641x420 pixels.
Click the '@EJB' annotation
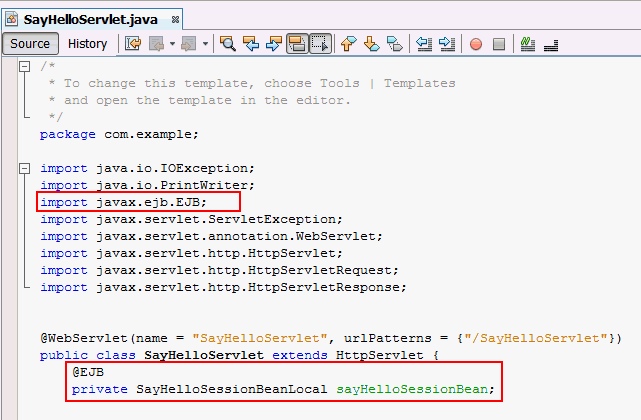point(88,372)
